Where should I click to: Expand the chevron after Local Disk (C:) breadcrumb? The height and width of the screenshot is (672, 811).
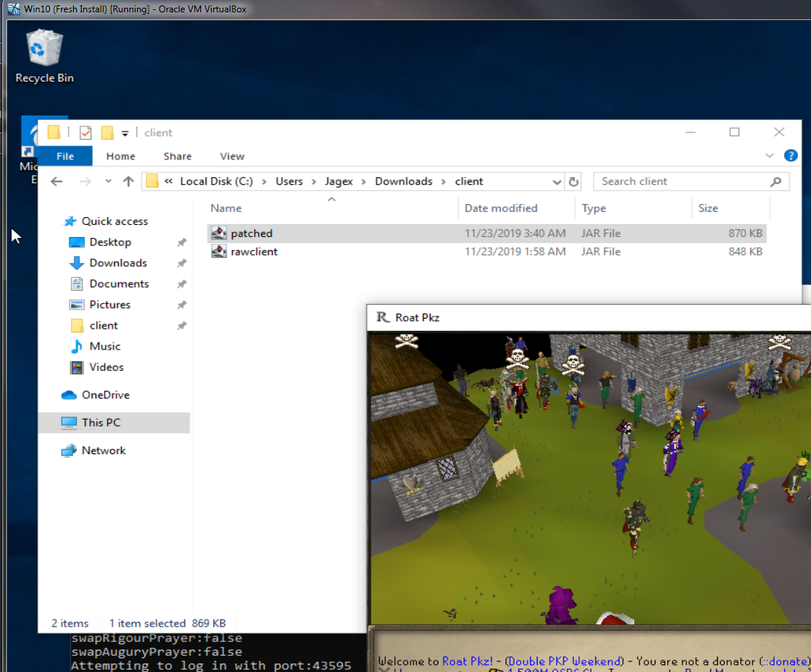tap(263, 182)
